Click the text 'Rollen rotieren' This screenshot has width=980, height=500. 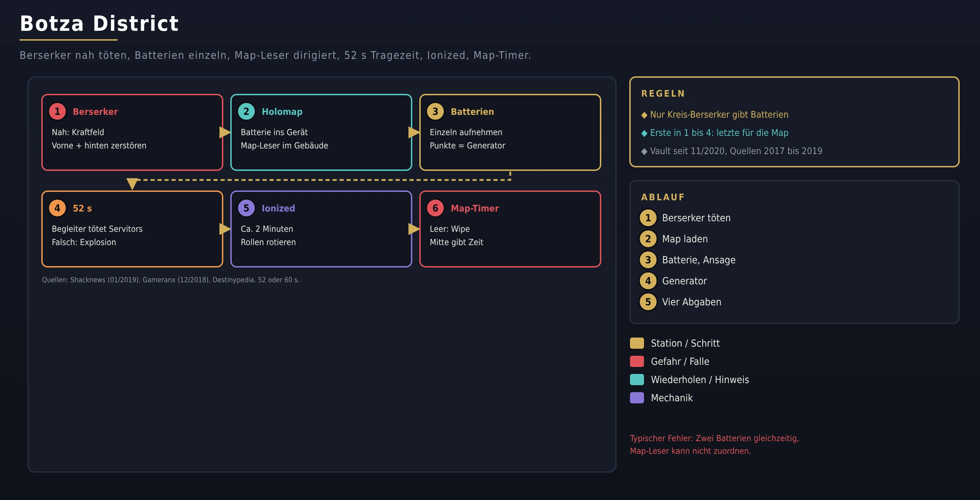tap(268, 242)
